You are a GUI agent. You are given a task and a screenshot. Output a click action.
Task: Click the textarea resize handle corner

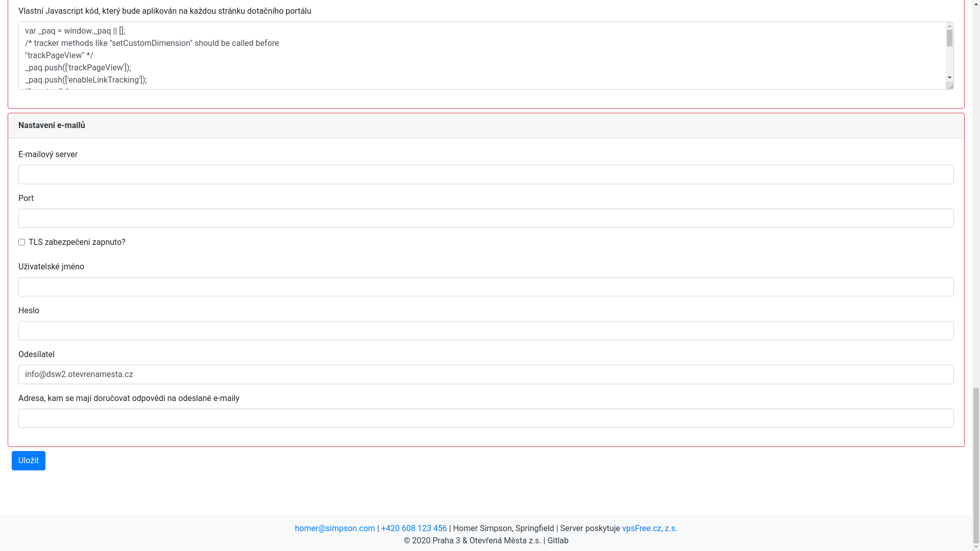coord(950,86)
